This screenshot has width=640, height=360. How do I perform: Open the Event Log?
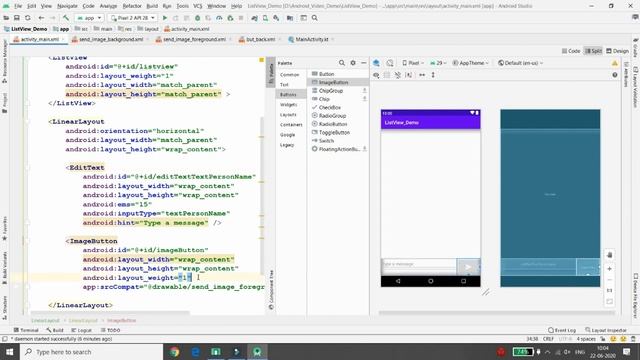(562, 330)
